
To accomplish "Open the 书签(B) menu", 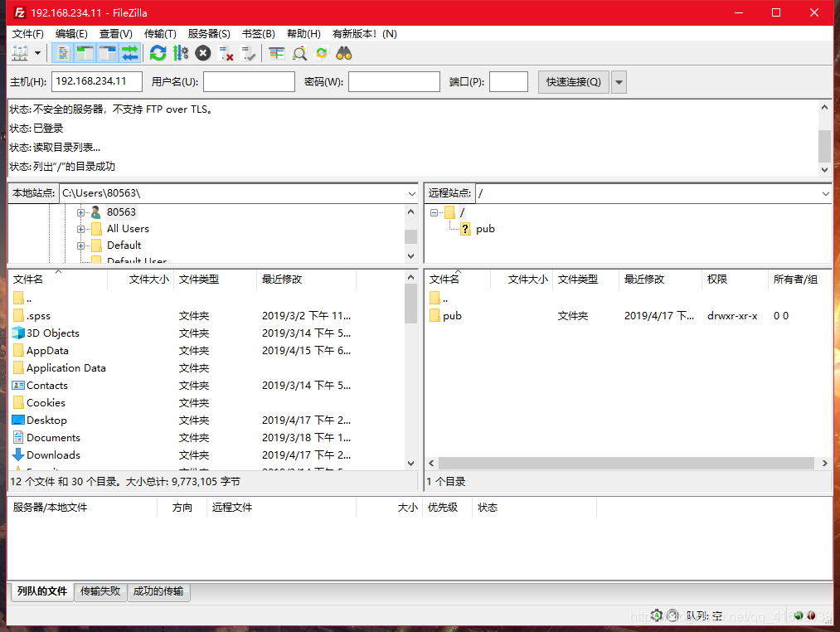I will click(x=259, y=34).
